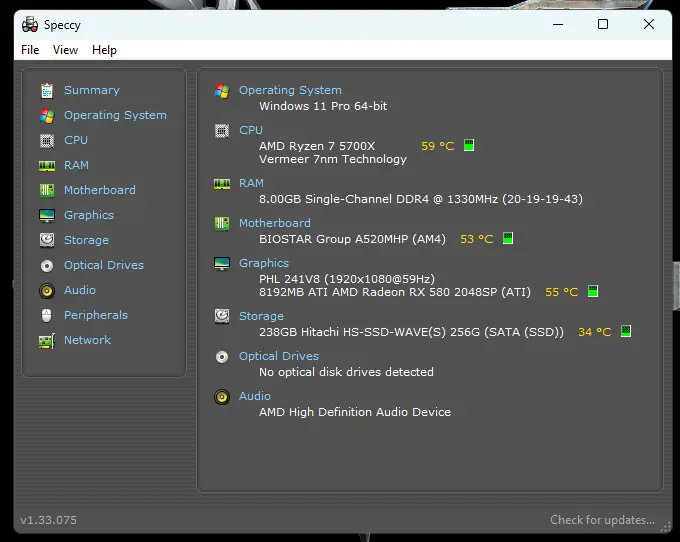Viewport: 680px width, 542px height.
Task: Click the graphics temperature 55 °C value
Action: (x=562, y=292)
